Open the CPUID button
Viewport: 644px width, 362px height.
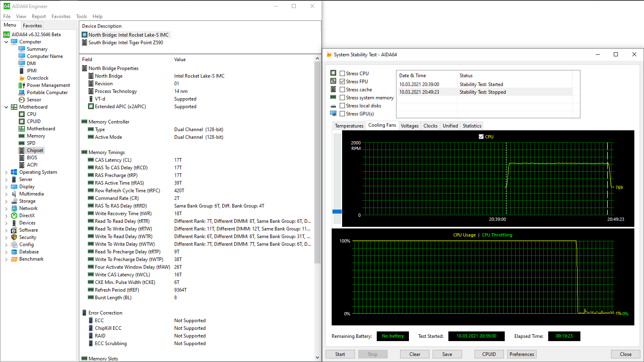[x=489, y=354]
